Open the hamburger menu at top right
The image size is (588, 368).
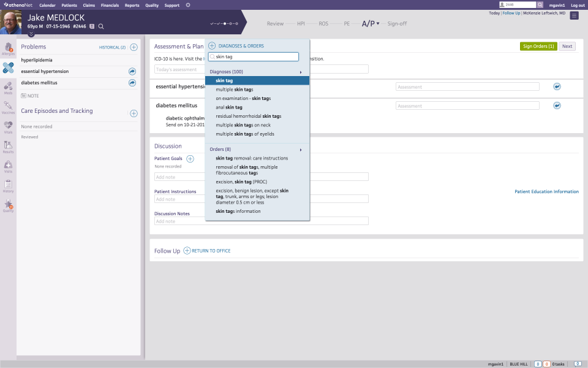pyautogui.click(x=574, y=15)
